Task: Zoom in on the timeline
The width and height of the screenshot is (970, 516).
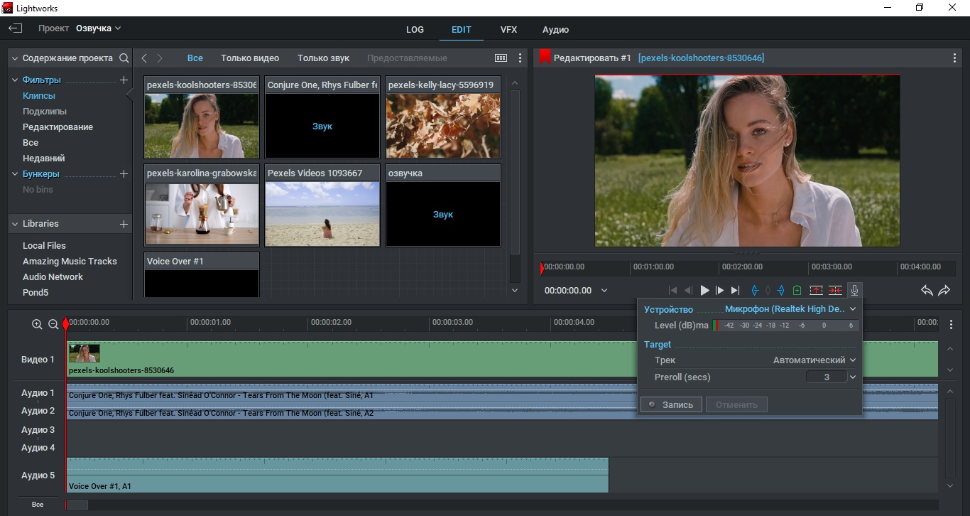Action: coord(36,324)
